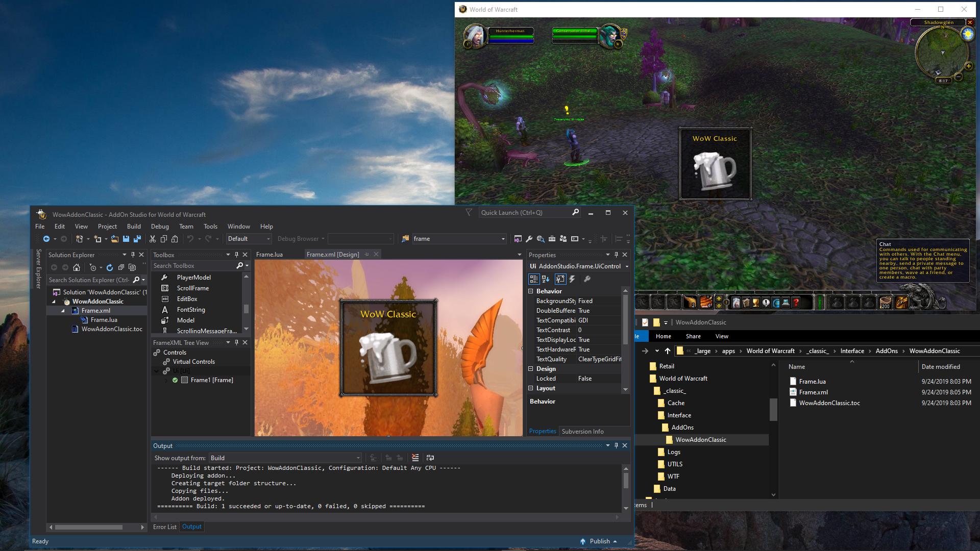The image size is (980, 551).
Task: Show Events lightning icon in Properties
Action: click(572, 279)
